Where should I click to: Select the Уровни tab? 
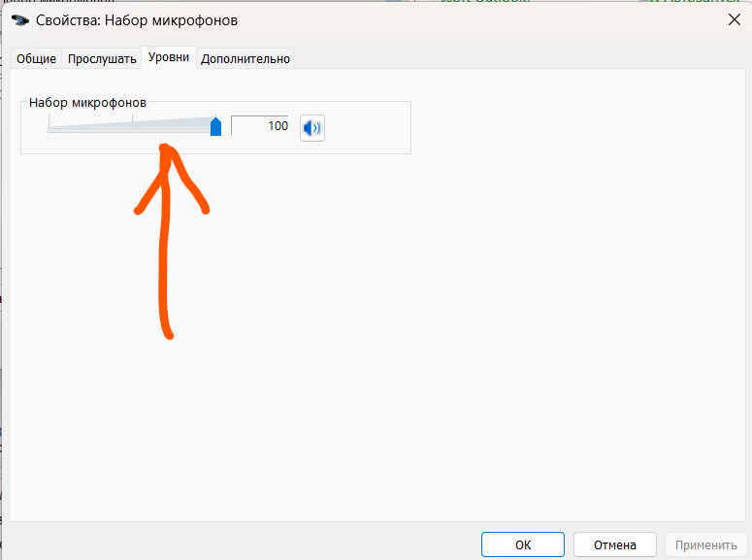pos(169,57)
